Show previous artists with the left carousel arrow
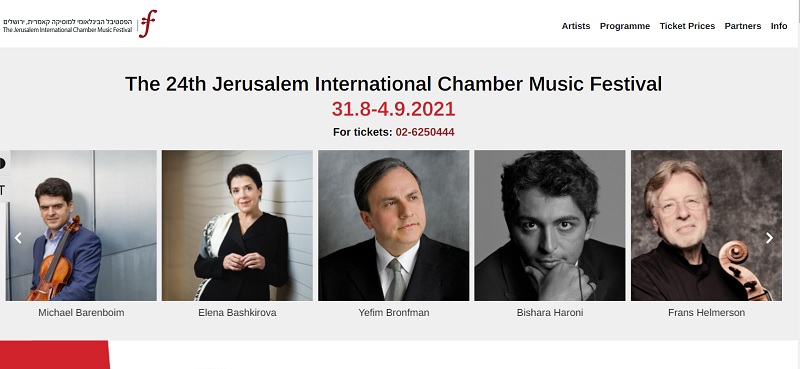This screenshot has height=369, width=800. pos(18,238)
